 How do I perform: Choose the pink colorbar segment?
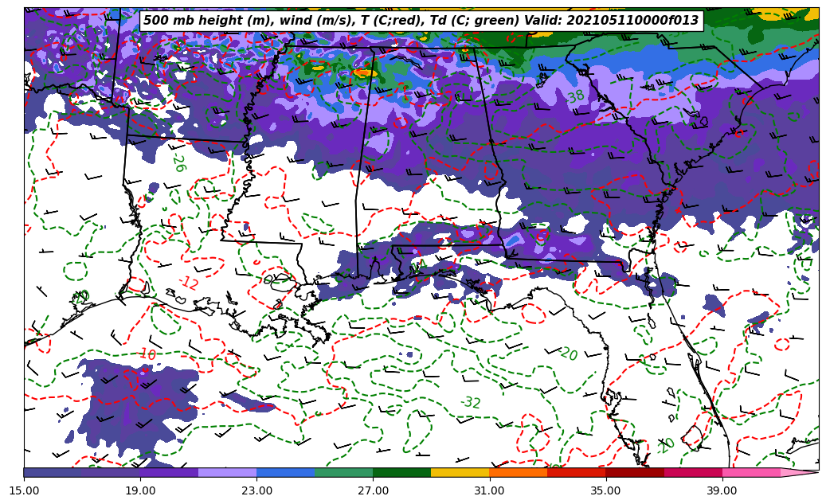[x=751, y=472]
